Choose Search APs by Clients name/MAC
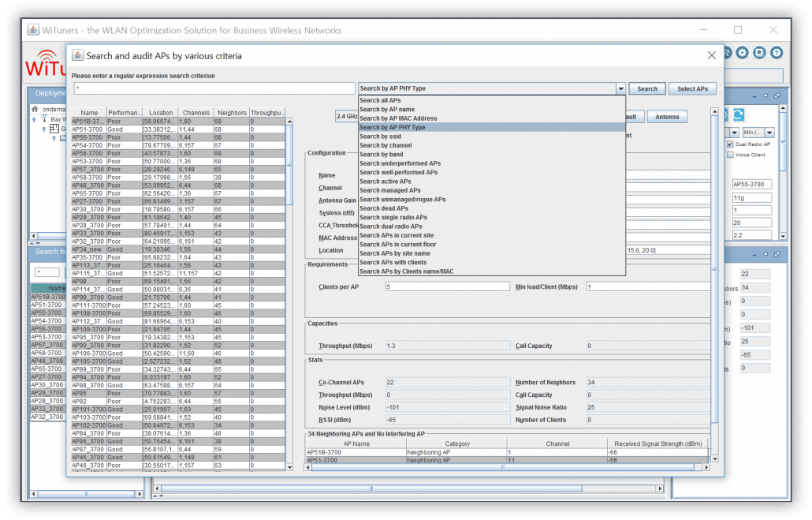 491,271
